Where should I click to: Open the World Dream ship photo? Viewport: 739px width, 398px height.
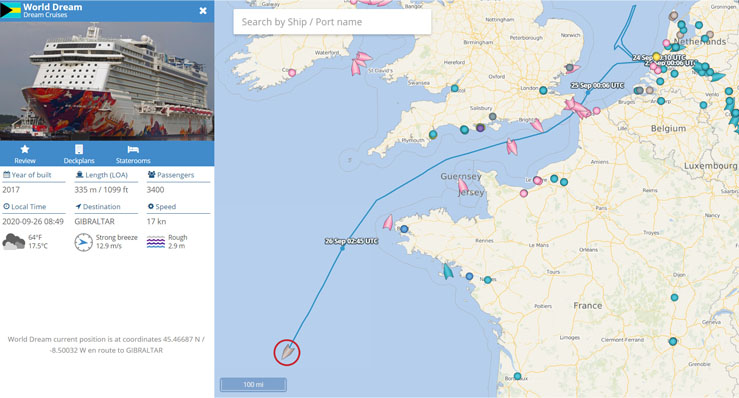click(107, 81)
